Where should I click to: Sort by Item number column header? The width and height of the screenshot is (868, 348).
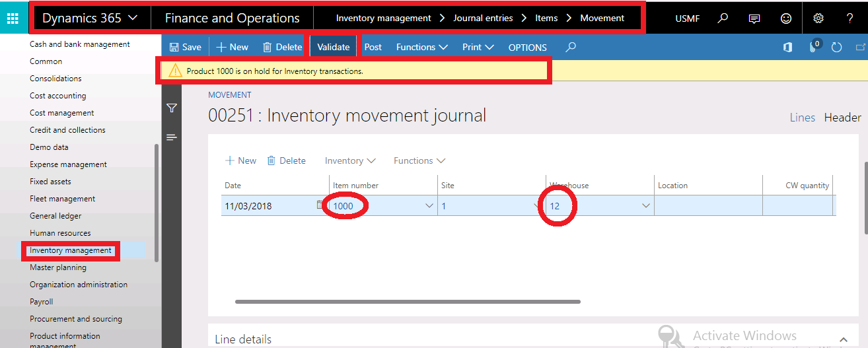click(355, 186)
